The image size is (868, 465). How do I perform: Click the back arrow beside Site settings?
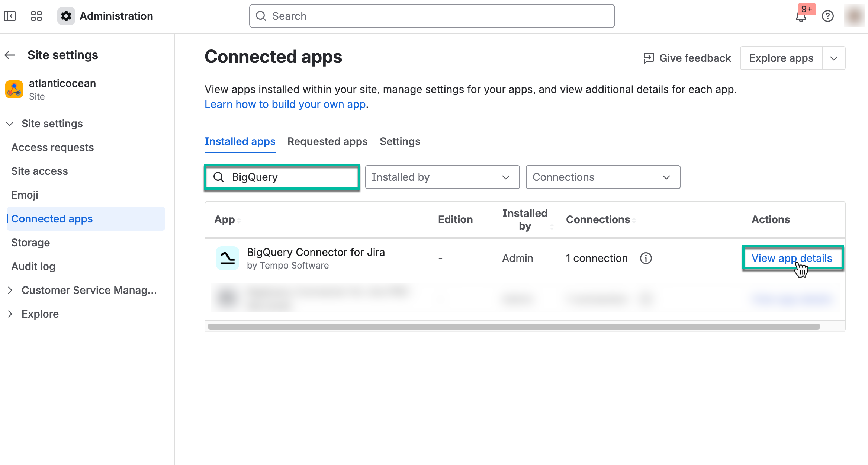[x=9, y=55]
